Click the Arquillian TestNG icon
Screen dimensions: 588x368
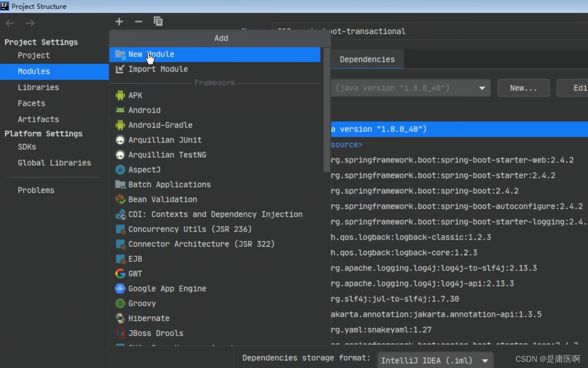tap(120, 155)
